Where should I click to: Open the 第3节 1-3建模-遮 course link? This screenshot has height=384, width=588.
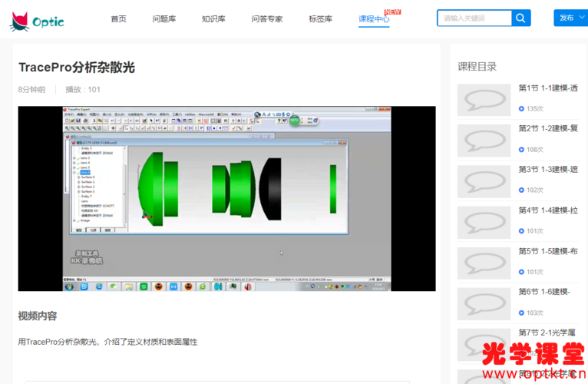click(x=548, y=170)
